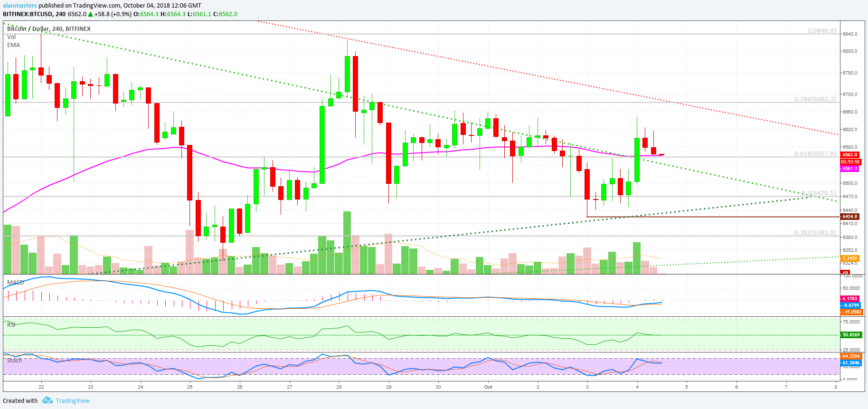Click the Oct label on time axis
The width and height of the screenshot is (868, 409).
(488, 387)
